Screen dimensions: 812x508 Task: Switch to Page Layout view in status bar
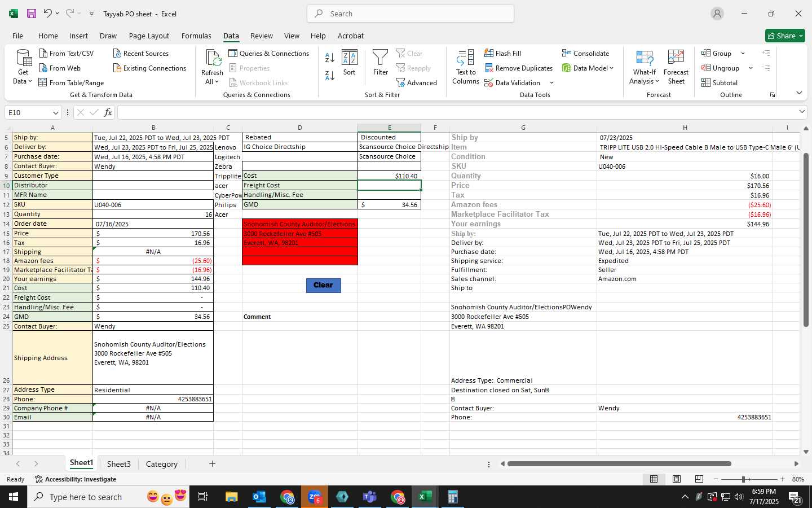tap(676, 479)
